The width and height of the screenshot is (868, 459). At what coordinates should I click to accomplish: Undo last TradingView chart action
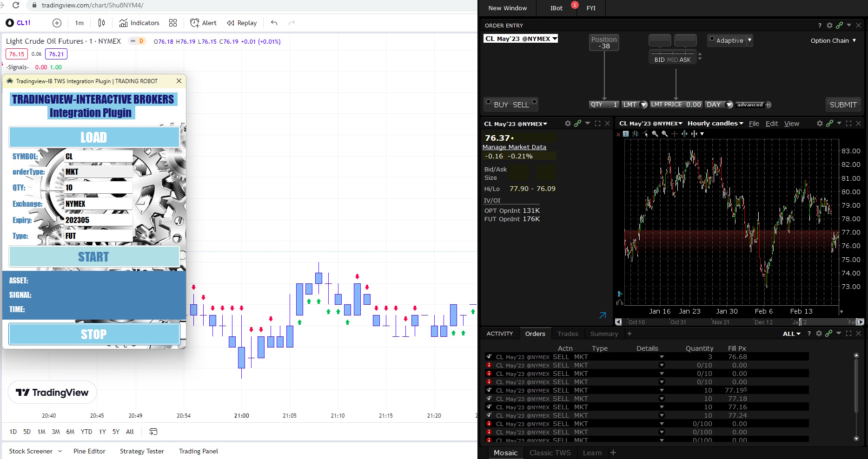(x=274, y=23)
